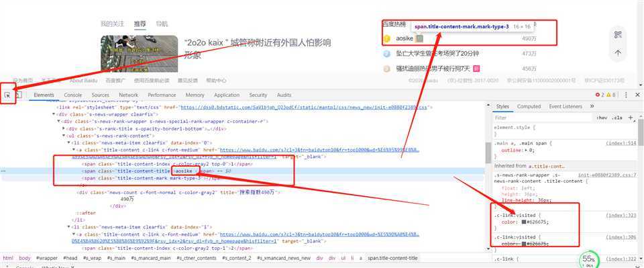
Task: Click second #626675 color swatch
Action: [x=524, y=244]
